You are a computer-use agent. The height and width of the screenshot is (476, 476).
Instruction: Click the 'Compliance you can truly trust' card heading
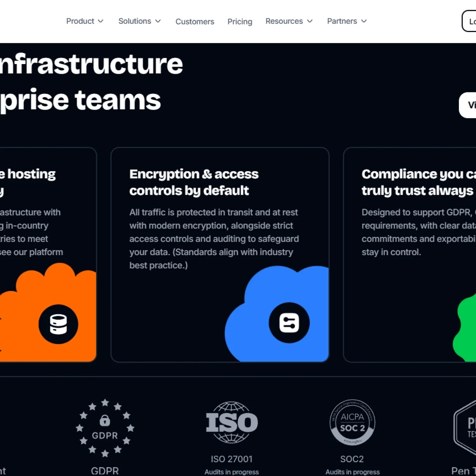[x=419, y=182]
